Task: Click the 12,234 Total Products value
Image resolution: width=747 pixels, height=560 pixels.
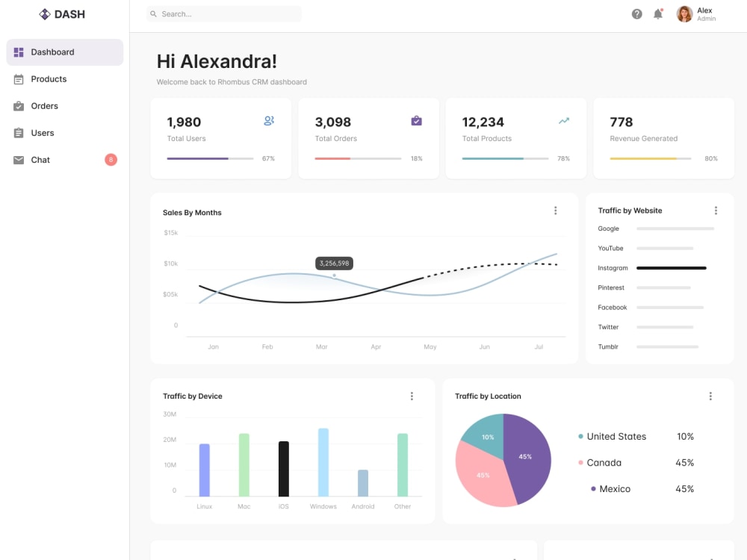Action: point(483,122)
